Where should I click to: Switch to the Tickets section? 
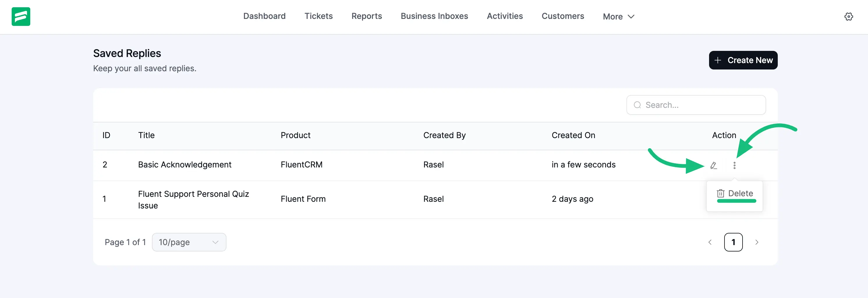coord(318,16)
